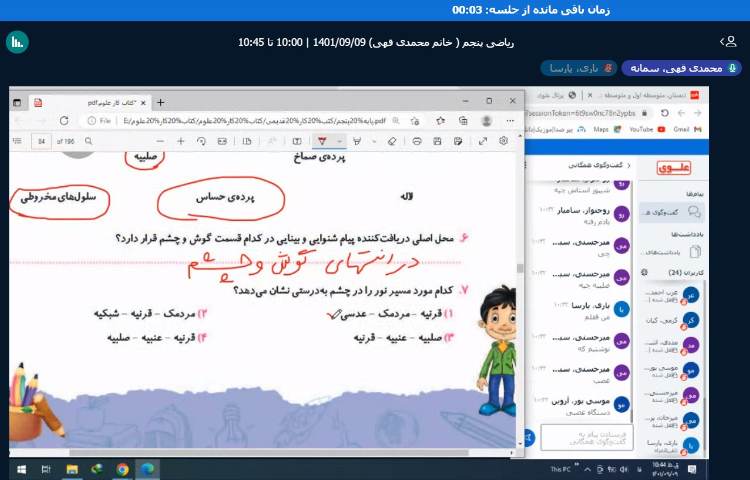Refresh the PDF page in Edge
The height and width of the screenshot is (480, 750).
(64, 120)
